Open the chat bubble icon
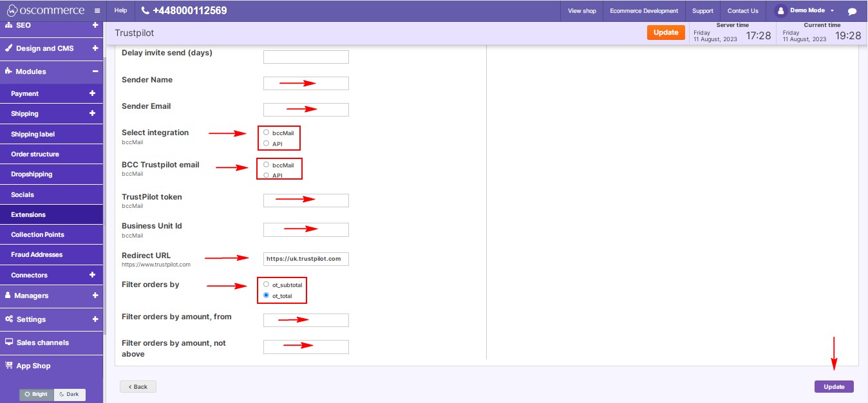Screen dimensions: 868x403 pos(852,11)
